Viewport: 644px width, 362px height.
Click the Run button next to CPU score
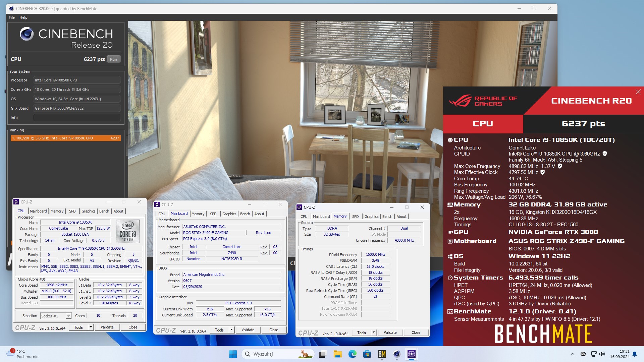tap(114, 59)
